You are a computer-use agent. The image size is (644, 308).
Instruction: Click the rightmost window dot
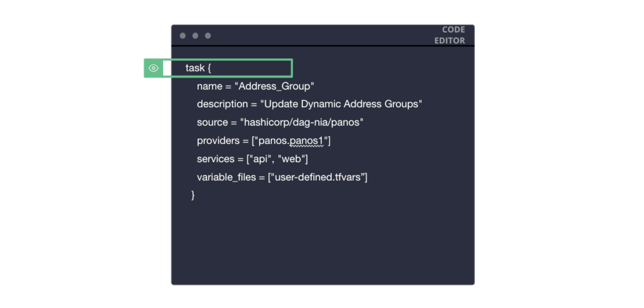(x=208, y=36)
